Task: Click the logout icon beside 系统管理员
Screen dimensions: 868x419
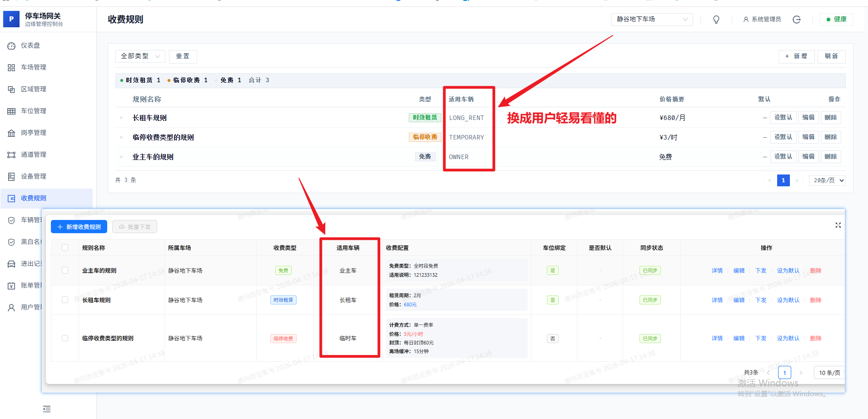Action: point(797,20)
